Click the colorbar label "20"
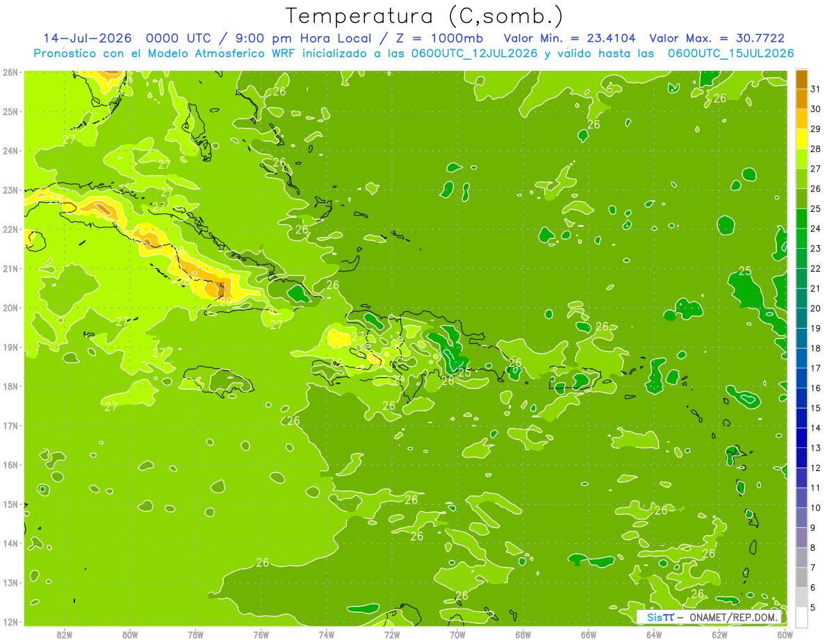The width and height of the screenshot is (834, 644). click(815, 308)
